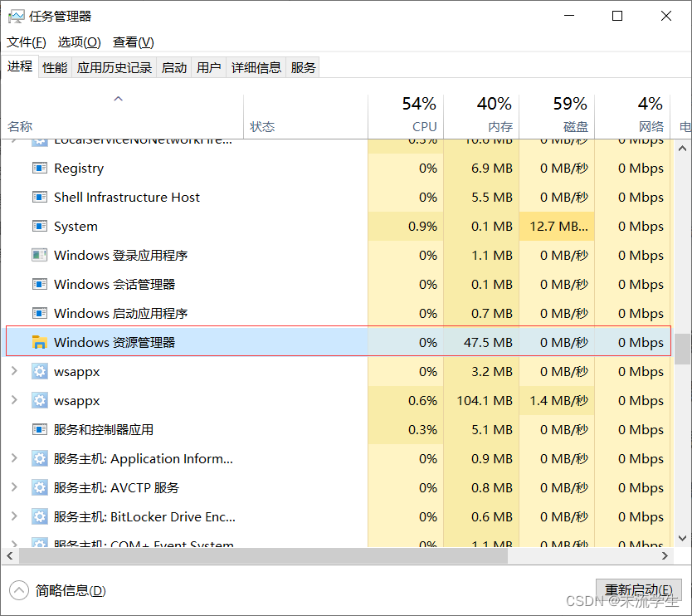
Task: Switch to the 服务 tab
Action: point(303,67)
